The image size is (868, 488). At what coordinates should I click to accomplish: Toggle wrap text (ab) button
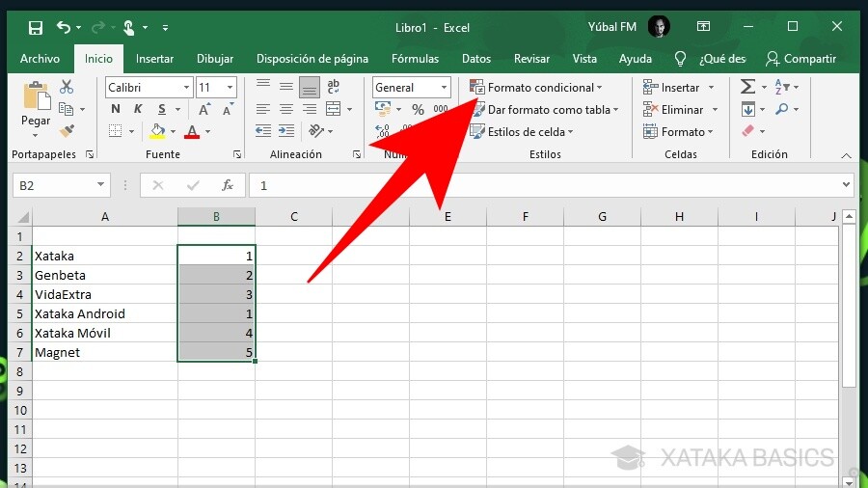point(334,86)
